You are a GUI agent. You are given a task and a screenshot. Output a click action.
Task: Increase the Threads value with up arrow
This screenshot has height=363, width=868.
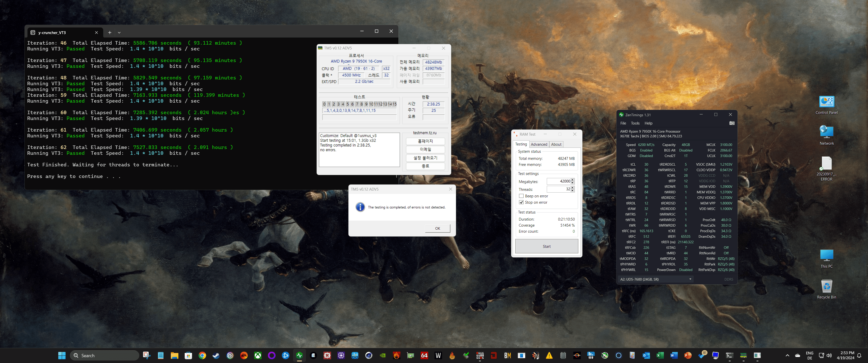[x=573, y=188]
